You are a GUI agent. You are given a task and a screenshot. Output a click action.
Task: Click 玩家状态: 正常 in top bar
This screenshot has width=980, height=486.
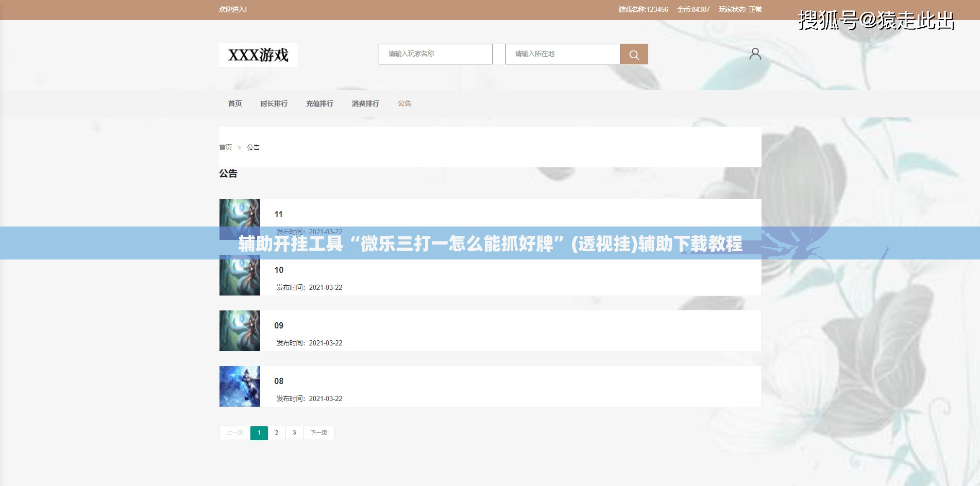[740, 10]
